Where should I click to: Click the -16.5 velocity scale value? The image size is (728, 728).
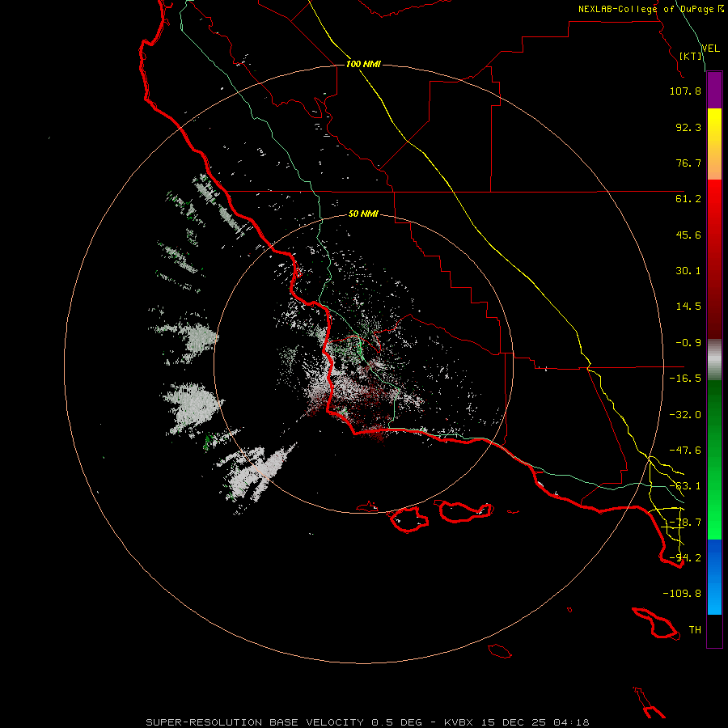point(685,379)
